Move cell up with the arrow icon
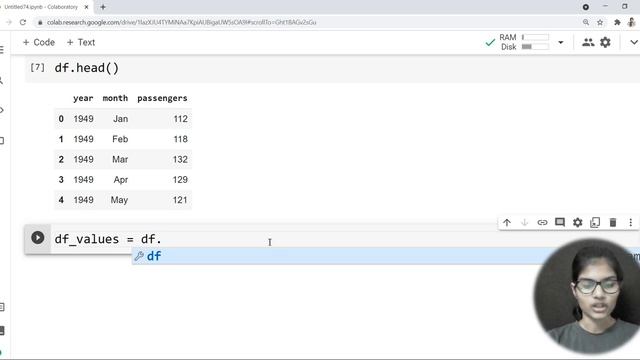Screen dimensions: 640x360 (x=507, y=222)
